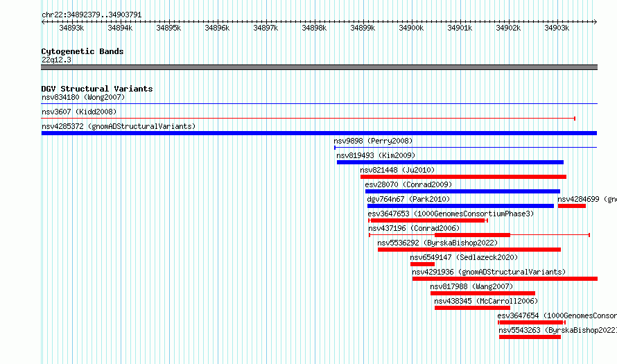Click the short red nsv6549147 bar
Screen dimensions: 617x364
(423, 264)
